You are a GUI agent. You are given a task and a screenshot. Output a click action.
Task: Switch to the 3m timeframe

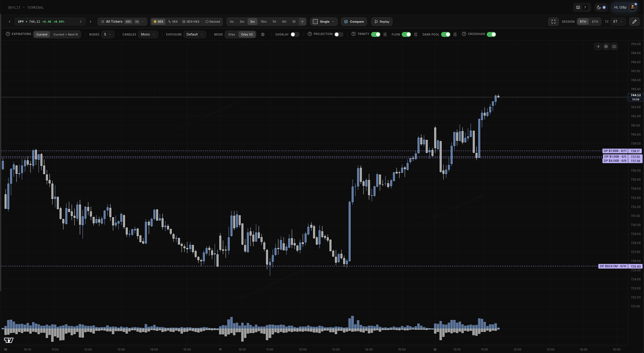point(242,22)
